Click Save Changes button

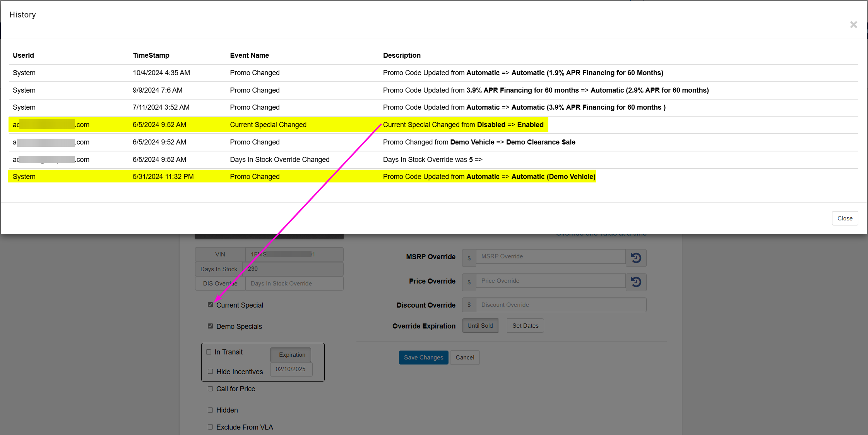pos(423,358)
